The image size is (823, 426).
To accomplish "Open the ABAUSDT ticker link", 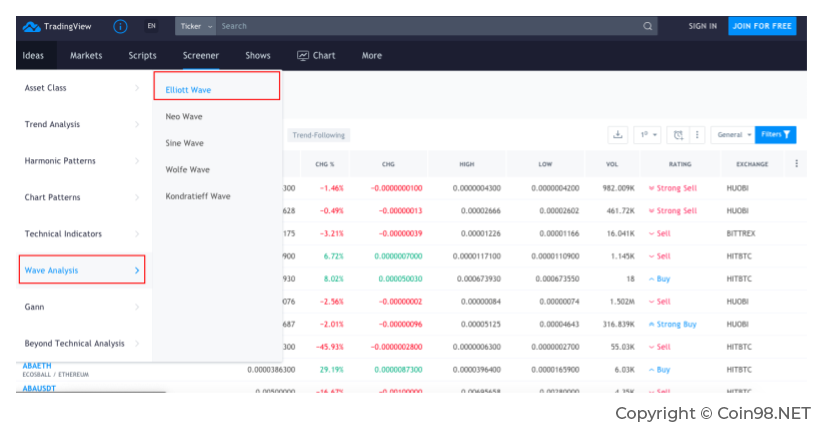I will pyautogui.click(x=39, y=388).
